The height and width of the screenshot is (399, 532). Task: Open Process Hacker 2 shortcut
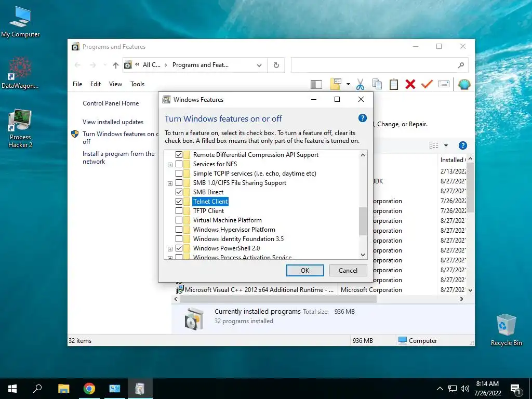pyautogui.click(x=20, y=129)
